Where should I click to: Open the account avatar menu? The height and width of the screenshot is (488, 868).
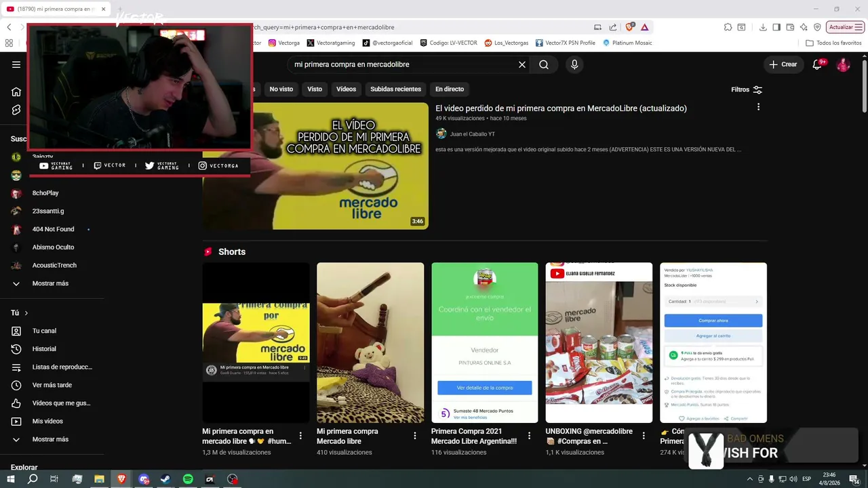[x=843, y=64]
